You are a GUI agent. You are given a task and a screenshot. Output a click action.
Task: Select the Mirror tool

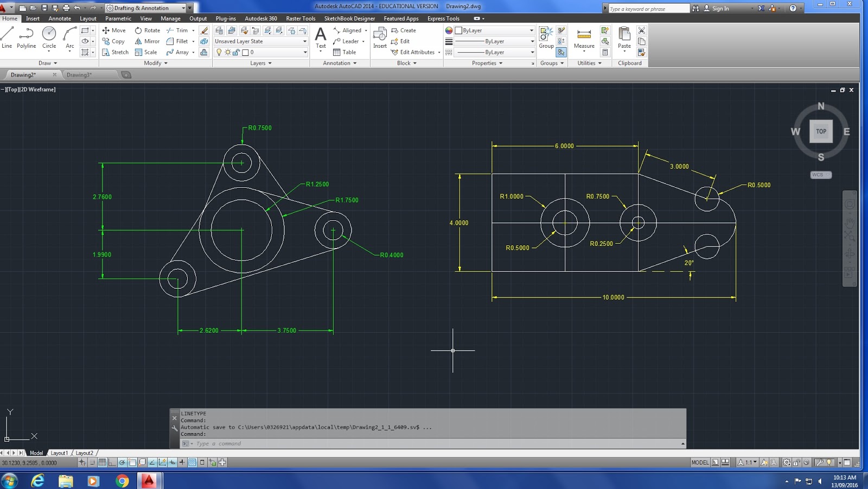tap(147, 41)
